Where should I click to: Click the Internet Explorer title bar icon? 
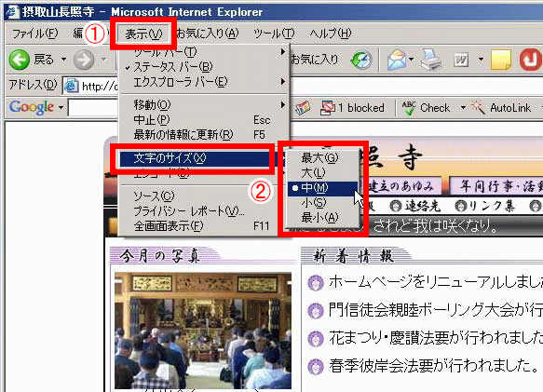click(x=13, y=11)
